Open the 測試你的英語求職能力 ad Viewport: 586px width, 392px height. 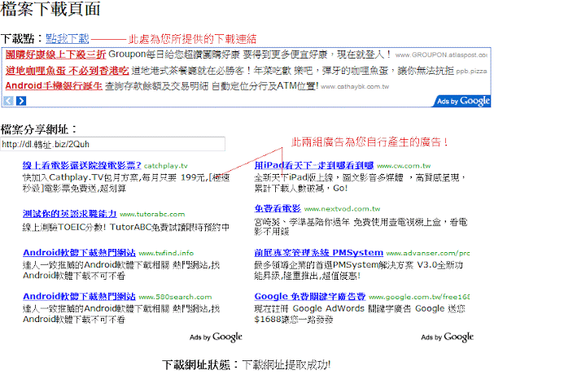point(69,214)
